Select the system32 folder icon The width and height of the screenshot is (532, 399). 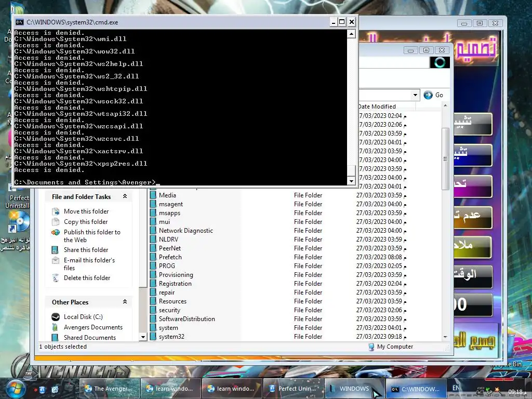[x=153, y=337]
